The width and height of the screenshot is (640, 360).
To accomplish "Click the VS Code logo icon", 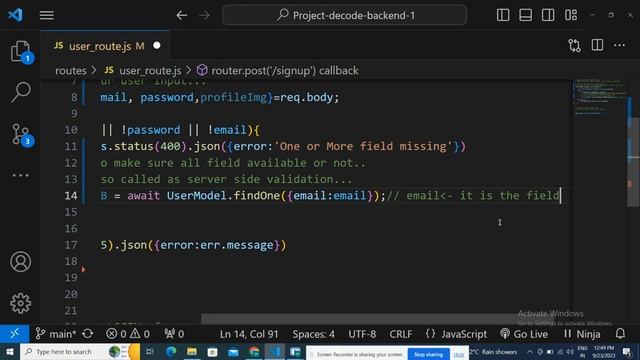I will (x=16, y=15).
